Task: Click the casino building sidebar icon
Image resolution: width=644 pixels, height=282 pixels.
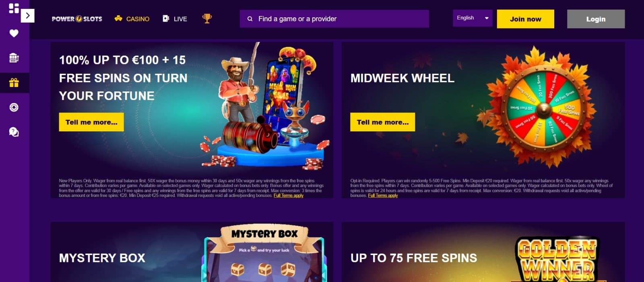Action: point(14,58)
